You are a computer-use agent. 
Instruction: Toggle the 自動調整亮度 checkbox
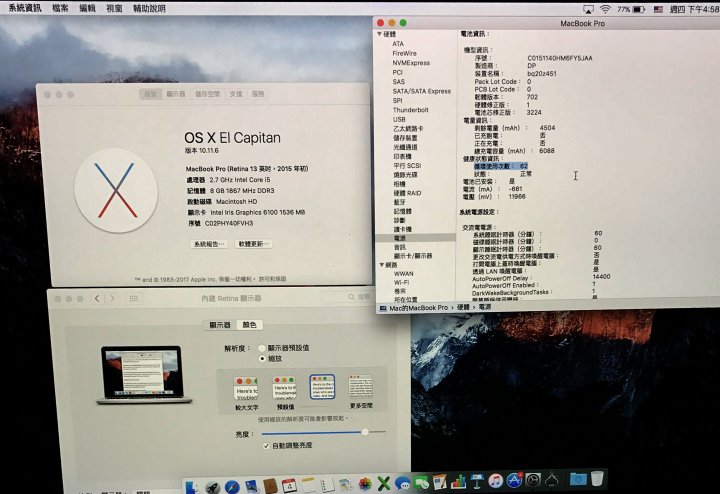point(266,446)
